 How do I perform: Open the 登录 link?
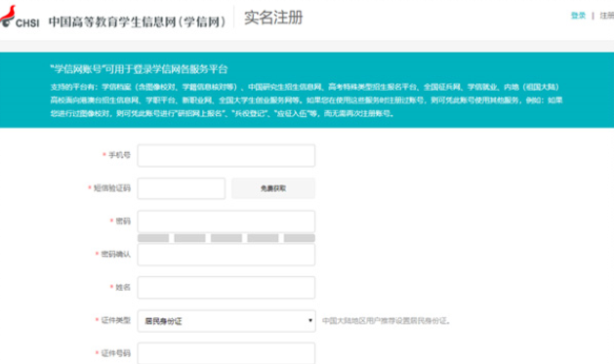(578, 16)
